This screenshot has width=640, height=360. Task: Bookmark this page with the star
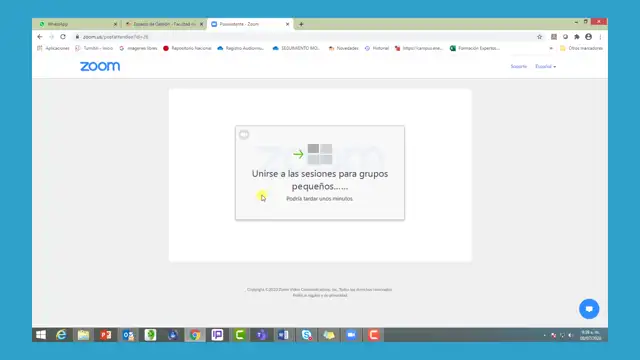[x=539, y=37]
